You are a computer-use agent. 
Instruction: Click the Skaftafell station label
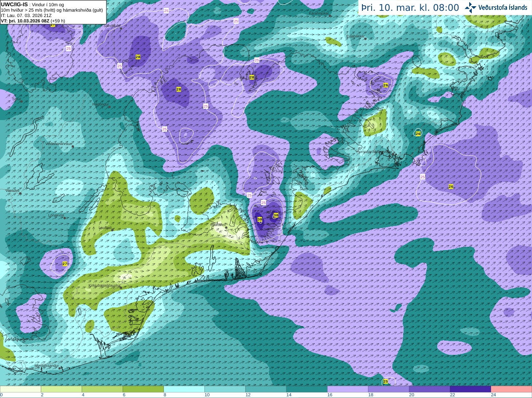tap(217, 224)
